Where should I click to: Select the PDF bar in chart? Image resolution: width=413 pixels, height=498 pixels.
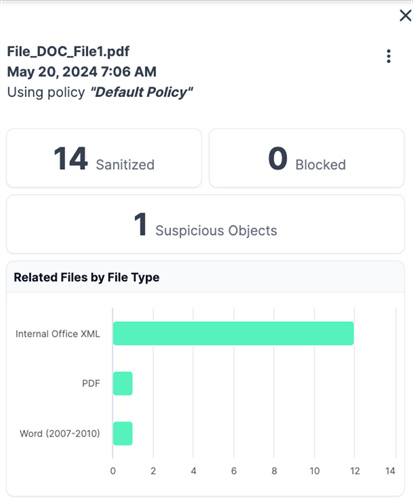[123, 383]
